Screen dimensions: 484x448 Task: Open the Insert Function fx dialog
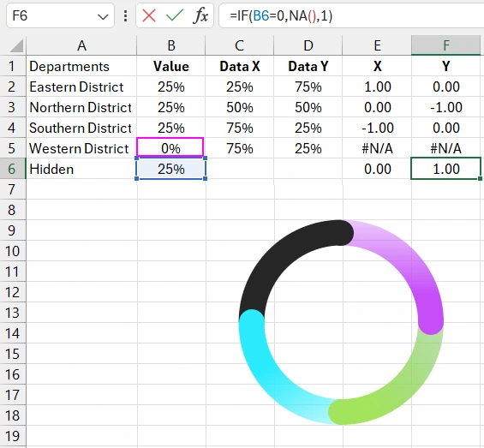pyautogui.click(x=200, y=15)
